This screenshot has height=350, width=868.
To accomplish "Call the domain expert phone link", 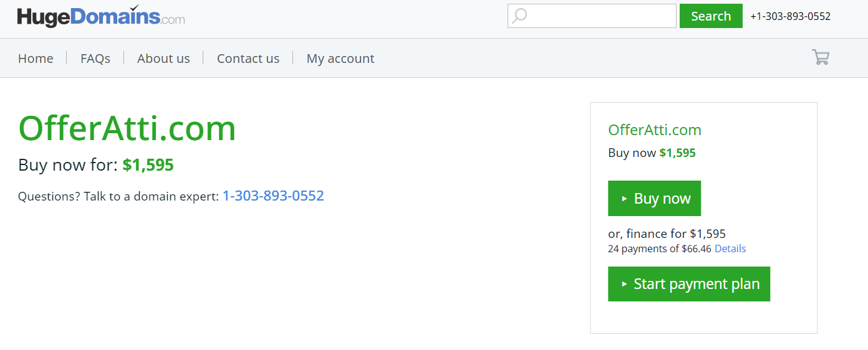I will (273, 196).
